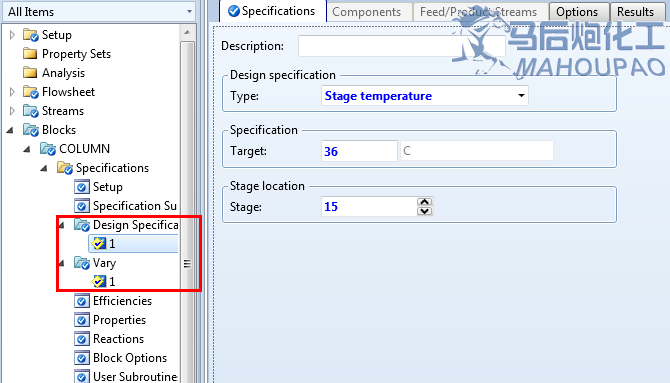Click the Setup folder icon
670x383 pixels.
(30, 35)
